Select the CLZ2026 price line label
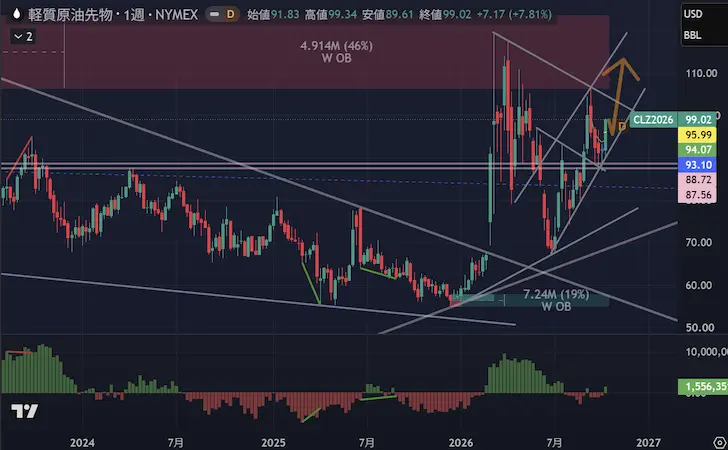The height and width of the screenshot is (450, 728). [653, 119]
